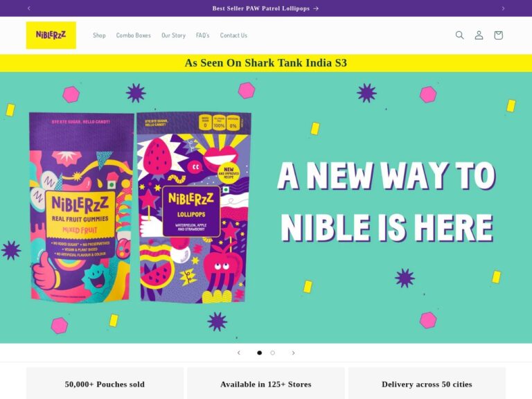Viewport: 532px width, 399px height.
Task: Open the Combo Boxes menu item
Action: coord(133,35)
